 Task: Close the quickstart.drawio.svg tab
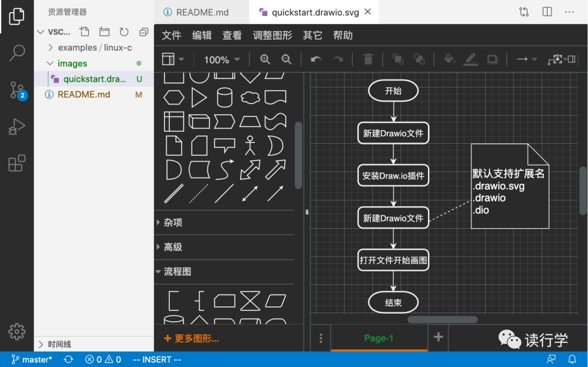(368, 11)
